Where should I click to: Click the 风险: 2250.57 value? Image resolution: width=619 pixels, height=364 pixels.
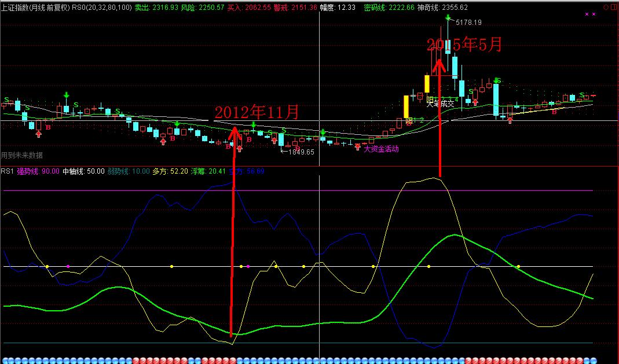[x=203, y=8]
